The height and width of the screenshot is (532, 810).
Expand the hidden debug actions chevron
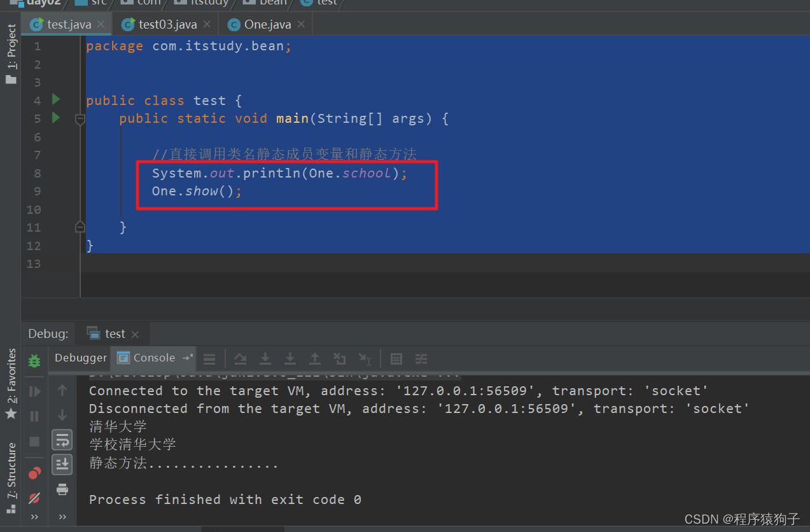pyautogui.click(x=34, y=517)
